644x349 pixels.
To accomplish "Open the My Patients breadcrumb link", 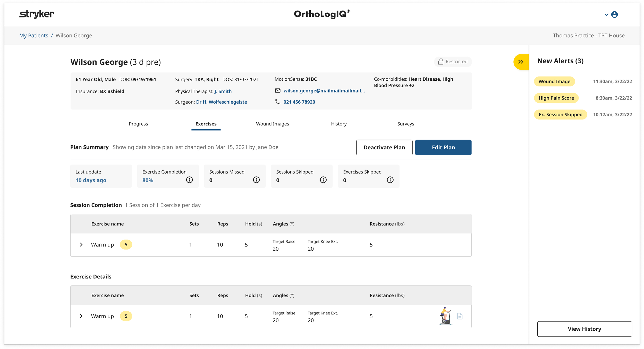I will tap(34, 36).
